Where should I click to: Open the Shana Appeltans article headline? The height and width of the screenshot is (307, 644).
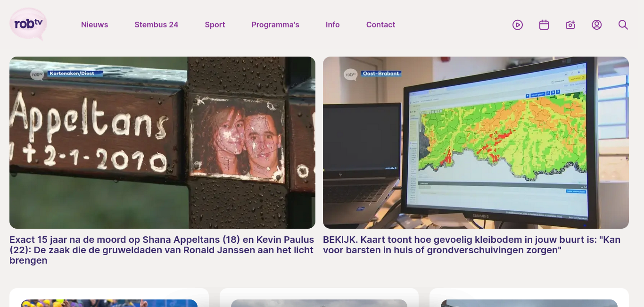click(x=162, y=250)
